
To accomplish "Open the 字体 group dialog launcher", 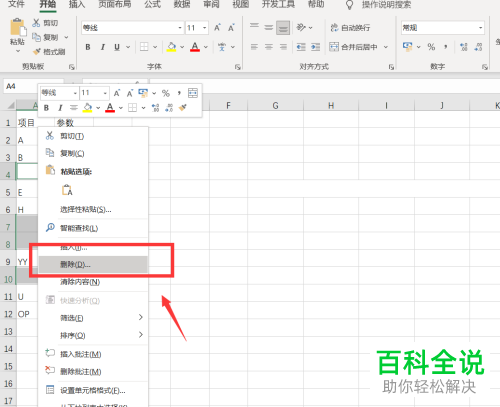I will click(x=238, y=67).
